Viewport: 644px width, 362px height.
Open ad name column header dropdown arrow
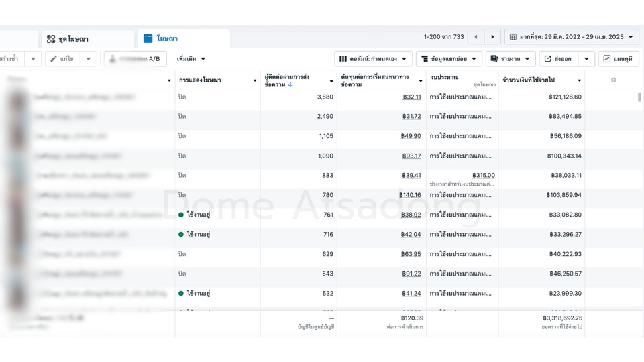(x=169, y=80)
